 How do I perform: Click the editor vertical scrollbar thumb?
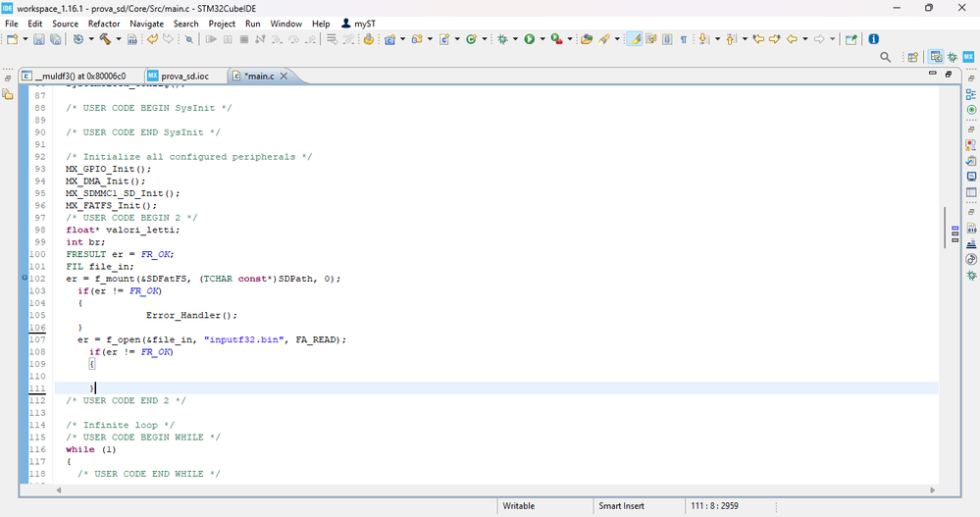945,228
